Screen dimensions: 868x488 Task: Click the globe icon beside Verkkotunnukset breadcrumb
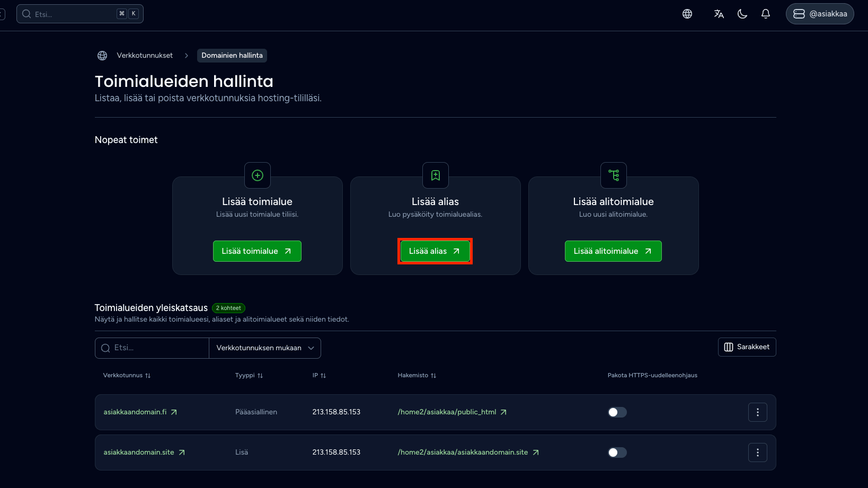102,55
